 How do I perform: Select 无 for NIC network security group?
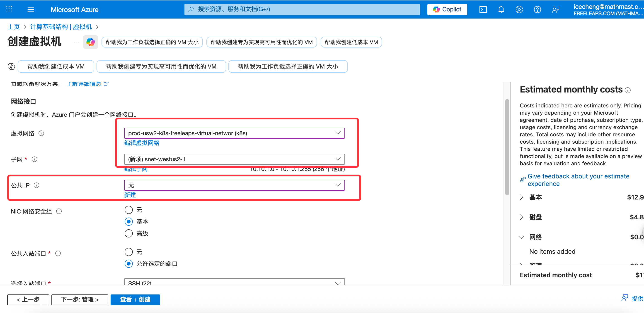click(128, 210)
